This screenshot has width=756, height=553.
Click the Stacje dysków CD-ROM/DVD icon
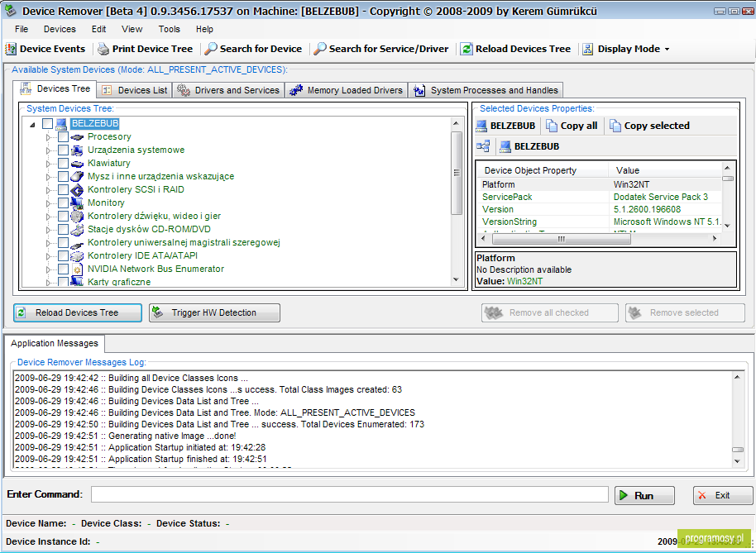77,229
